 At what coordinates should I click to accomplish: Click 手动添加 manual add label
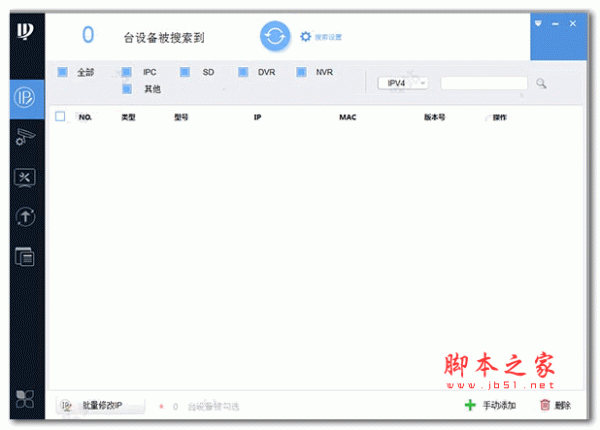[x=499, y=405]
